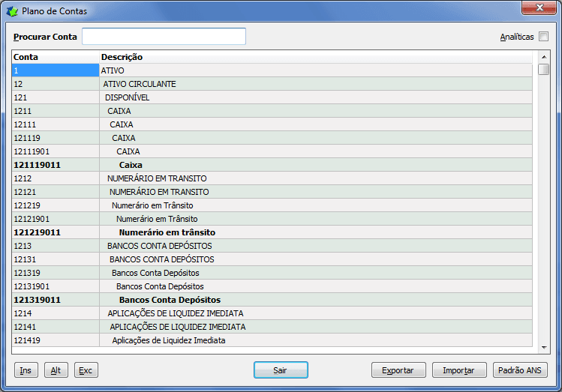Click the Ins button
562x392 pixels.
[26, 370]
